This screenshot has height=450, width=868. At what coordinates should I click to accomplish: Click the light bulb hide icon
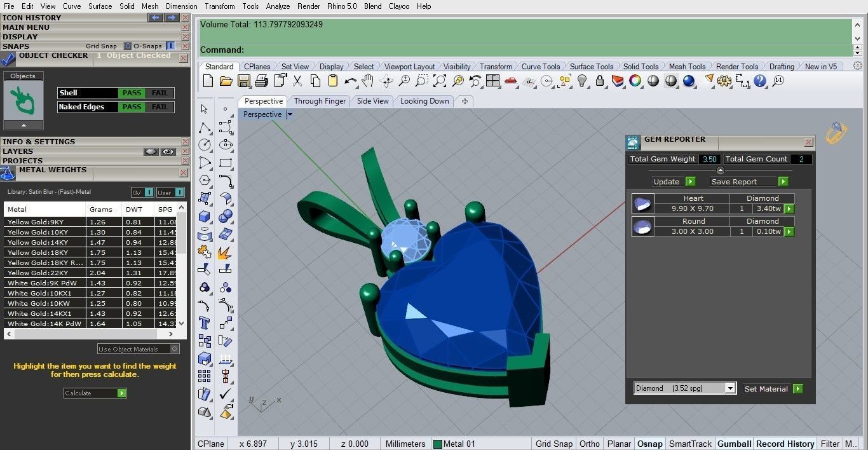point(581,81)
